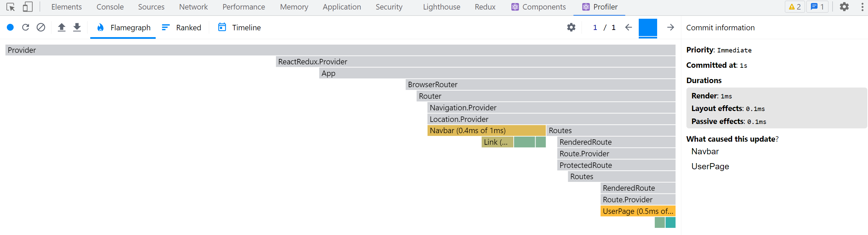Image resolution: width=868 pixels, height=235 pixels.
Task: Go to the next commit arrow
Action: pos(670,27)
